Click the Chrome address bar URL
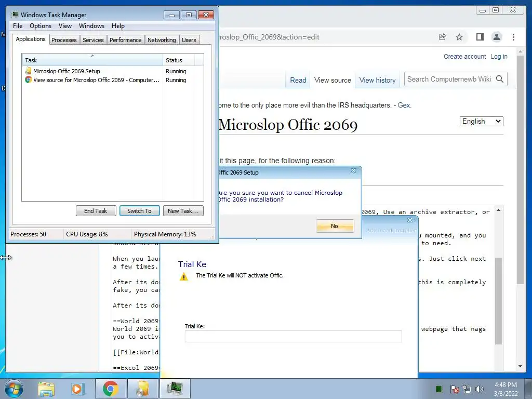 tap(270, 37)
